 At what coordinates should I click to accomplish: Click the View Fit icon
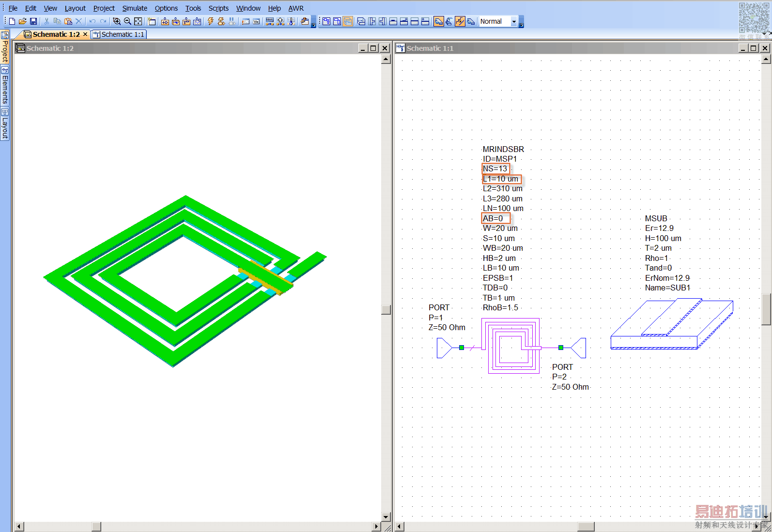(x=138, y=21)
